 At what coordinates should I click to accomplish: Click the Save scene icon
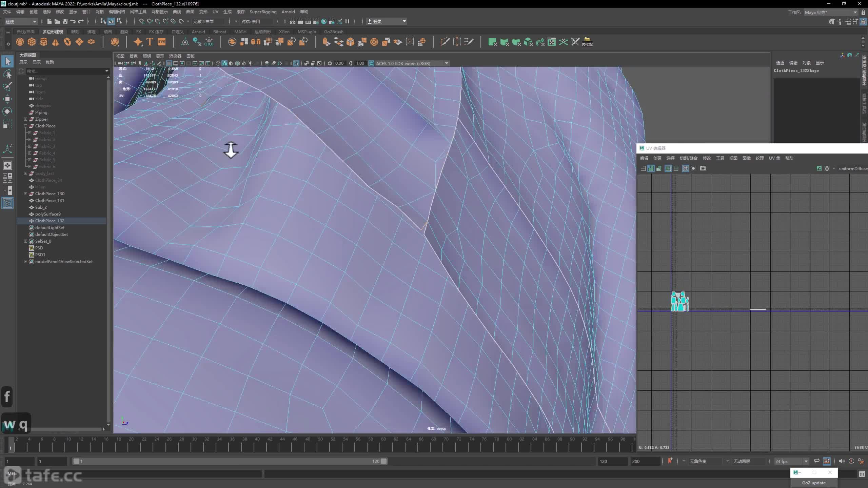[x=65, y=21]
